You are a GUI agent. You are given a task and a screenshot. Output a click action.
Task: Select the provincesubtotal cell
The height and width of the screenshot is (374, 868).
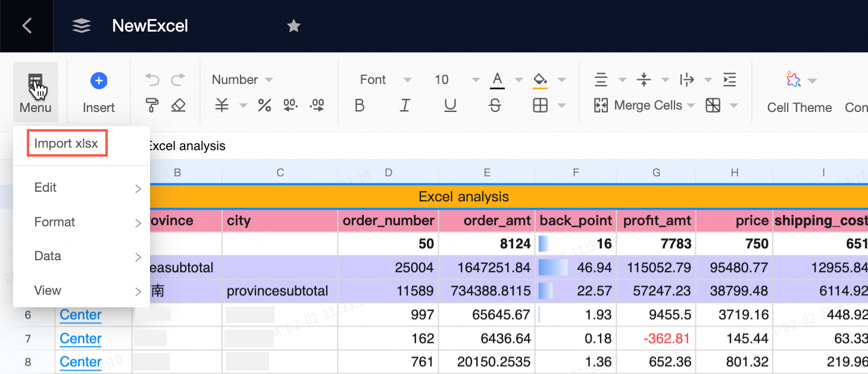tap(280, 291)
